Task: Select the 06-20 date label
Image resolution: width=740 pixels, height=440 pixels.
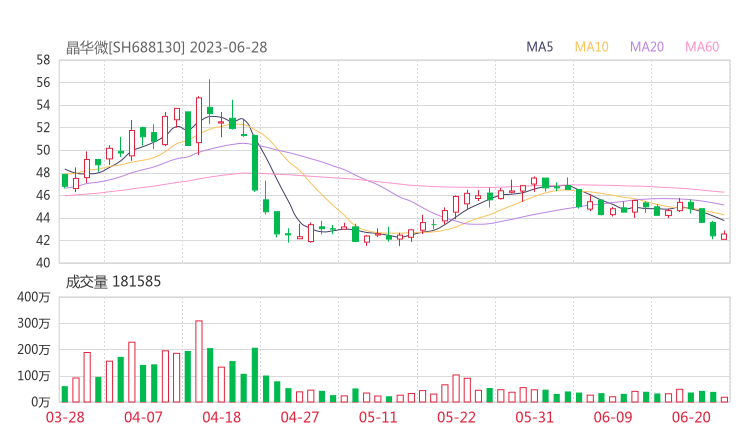Action: [x=691, y=417]
